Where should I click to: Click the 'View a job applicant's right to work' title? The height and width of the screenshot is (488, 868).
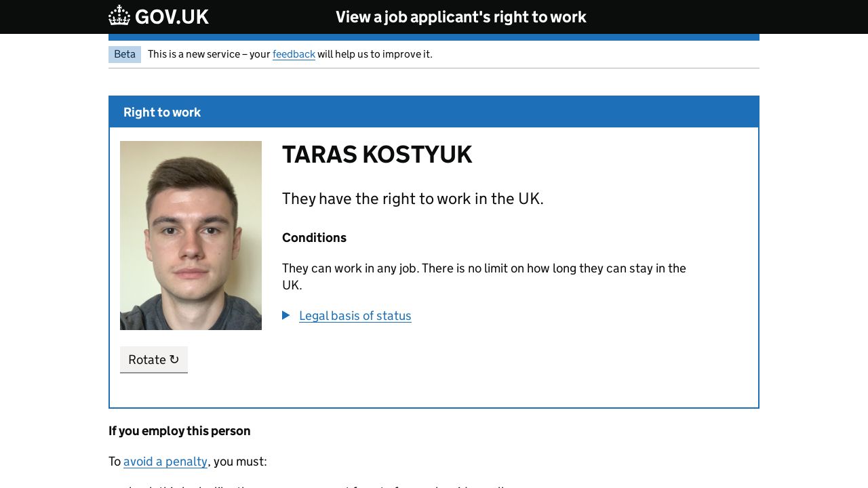(x=460, y=17)
